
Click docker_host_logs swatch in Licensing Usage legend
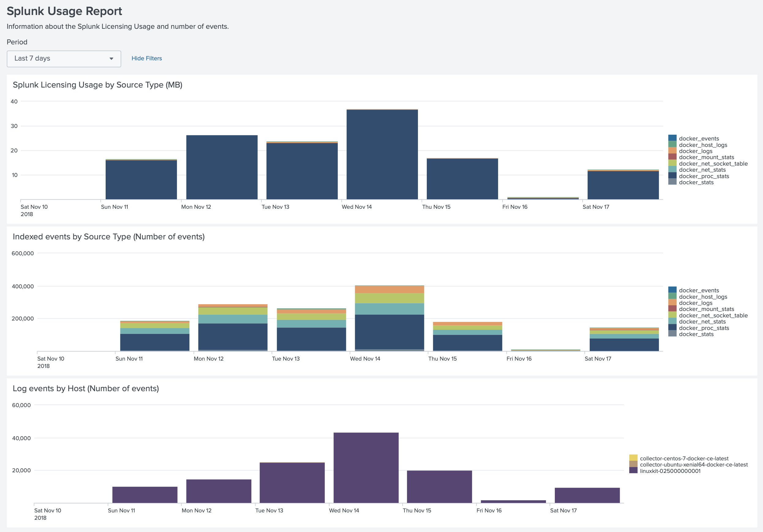(x=672, y=144)
